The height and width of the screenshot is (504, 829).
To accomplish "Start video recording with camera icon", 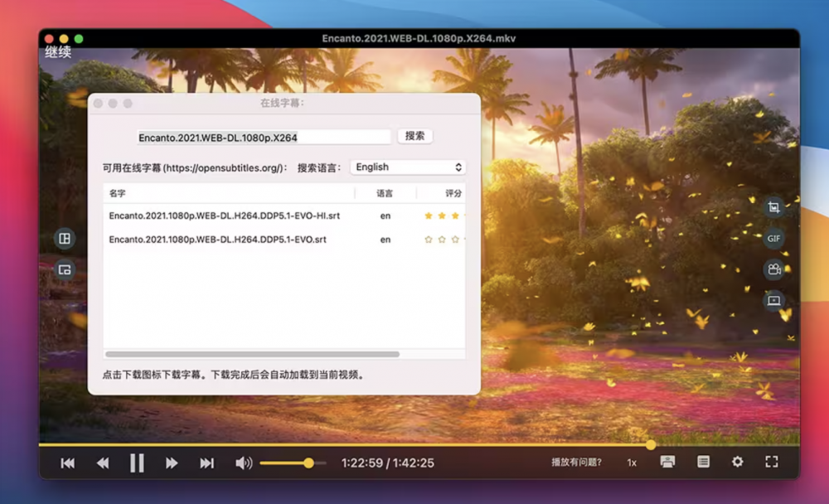I will pos(774,269).
